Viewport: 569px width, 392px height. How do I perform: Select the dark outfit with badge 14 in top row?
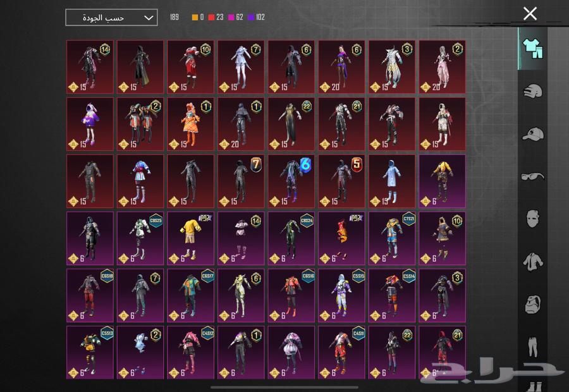coord(90,67)
